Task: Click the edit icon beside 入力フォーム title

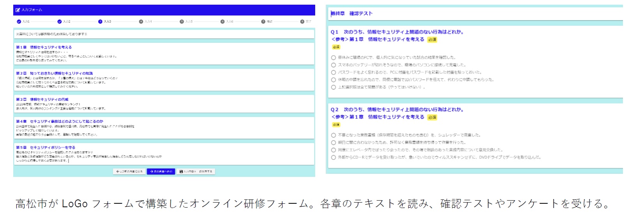Action: point(18,10)
